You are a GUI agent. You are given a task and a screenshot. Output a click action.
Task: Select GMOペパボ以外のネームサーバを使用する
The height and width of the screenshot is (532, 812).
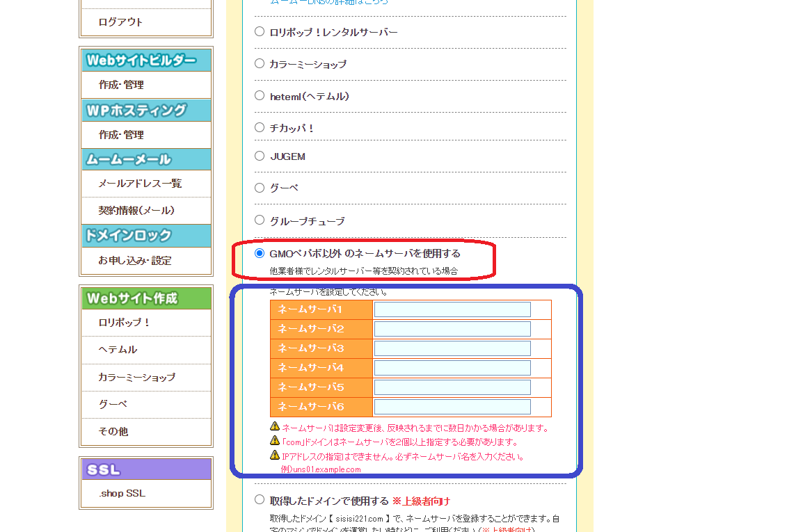coord(260,253)
